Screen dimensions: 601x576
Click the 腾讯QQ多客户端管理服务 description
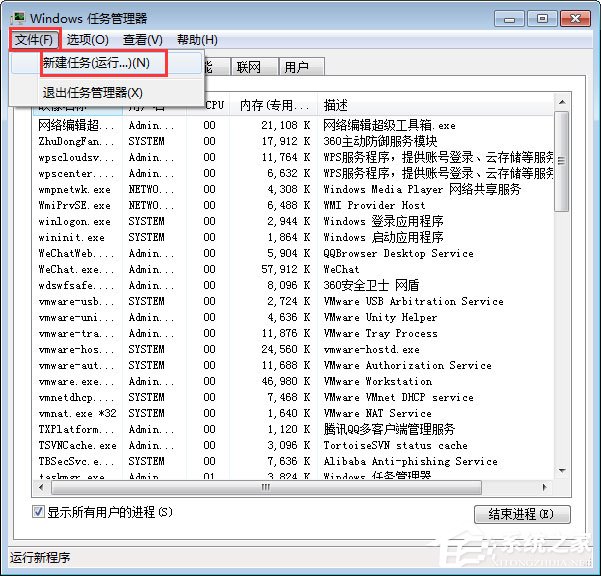pyautogui.click(x=389, y=429)
